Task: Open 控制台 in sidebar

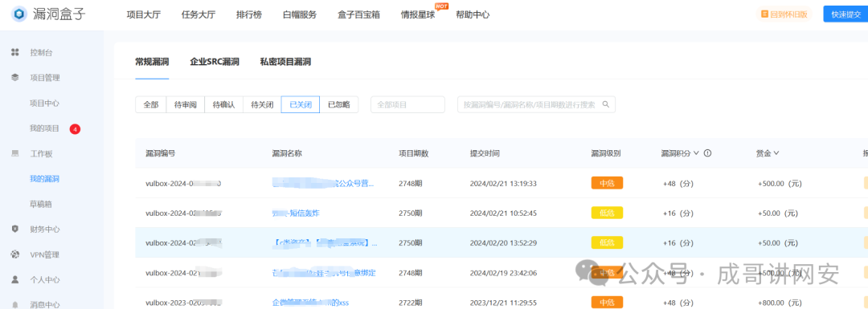Action: 42,52
